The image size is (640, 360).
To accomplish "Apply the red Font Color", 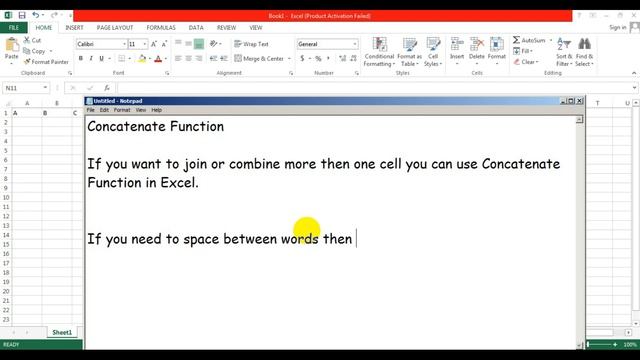I will (x=158, y=58).
